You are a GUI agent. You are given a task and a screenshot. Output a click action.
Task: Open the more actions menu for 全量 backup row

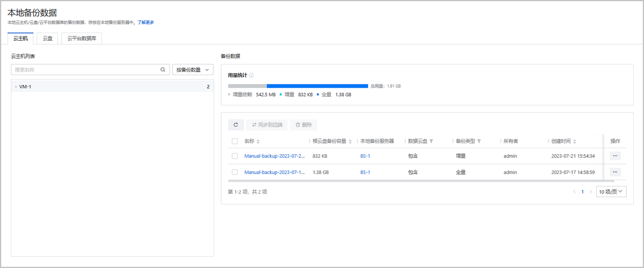point(615,172)
